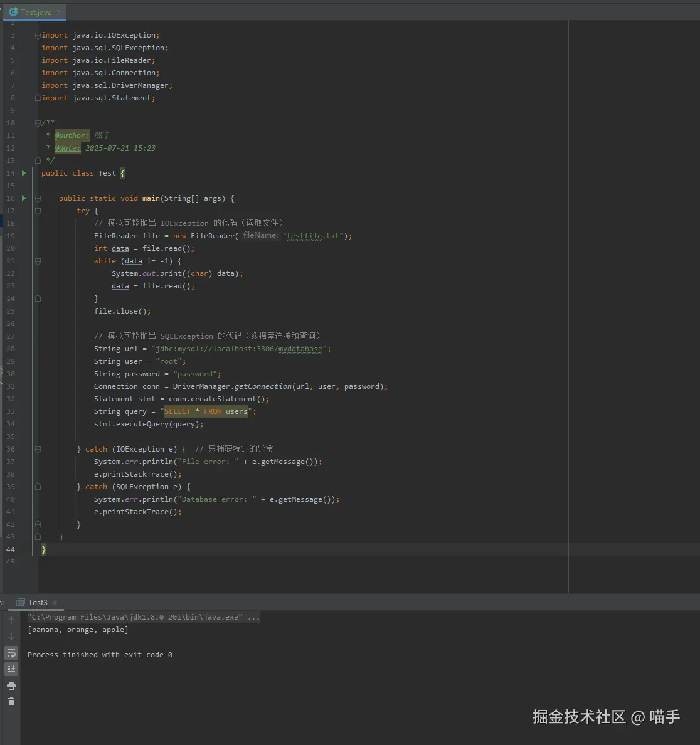700x745 pixels.
Task: Expand the folded java.exe command line ellipsis
Action: point(253,617)
